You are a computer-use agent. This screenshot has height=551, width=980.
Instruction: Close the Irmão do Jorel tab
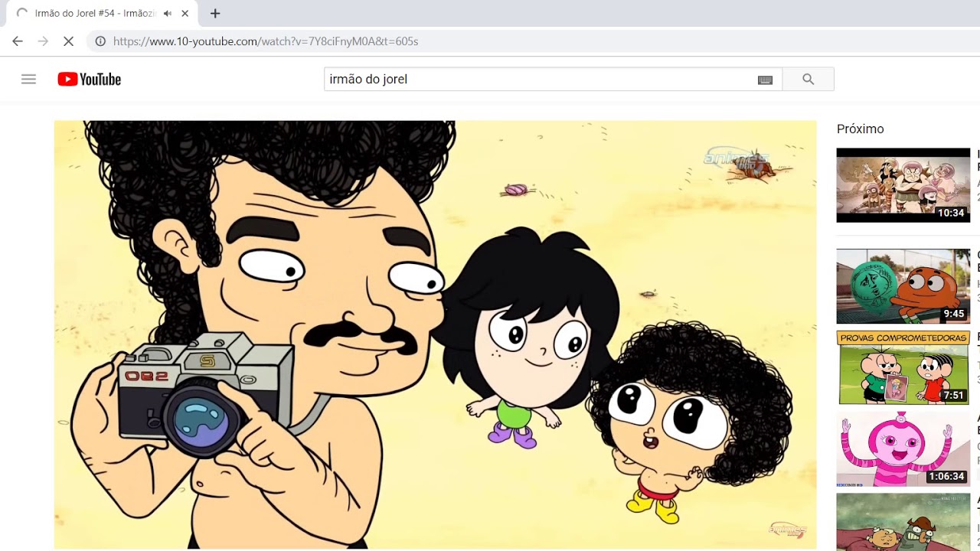tap(185, 13)
